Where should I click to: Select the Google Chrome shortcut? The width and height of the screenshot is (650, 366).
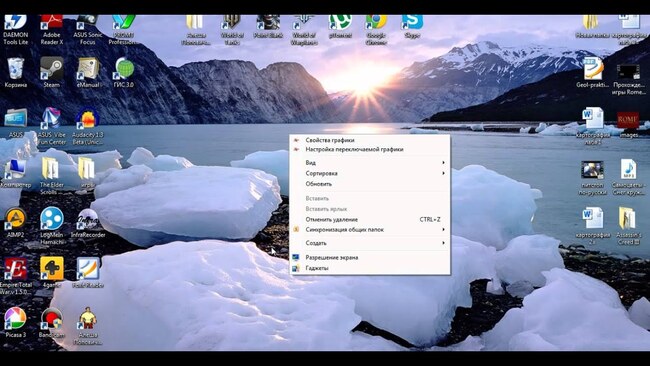tap(376, 29)
